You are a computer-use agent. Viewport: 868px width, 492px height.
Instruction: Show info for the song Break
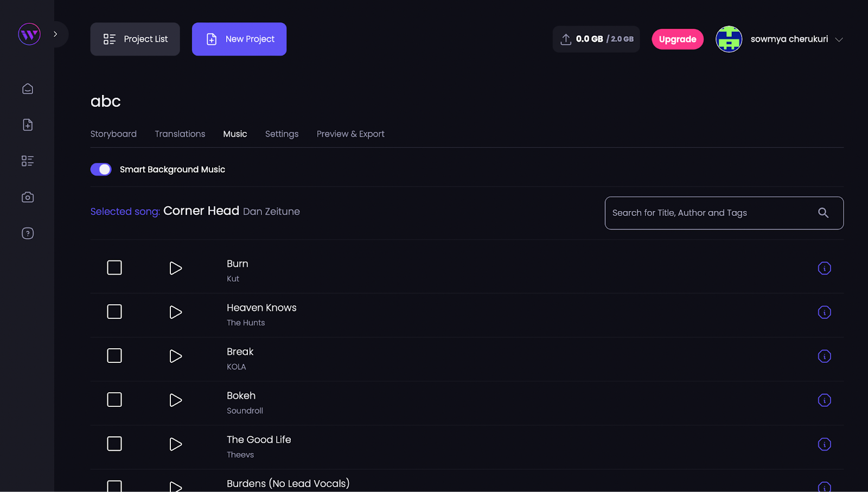pyautogui.click(x=824, y=356)
